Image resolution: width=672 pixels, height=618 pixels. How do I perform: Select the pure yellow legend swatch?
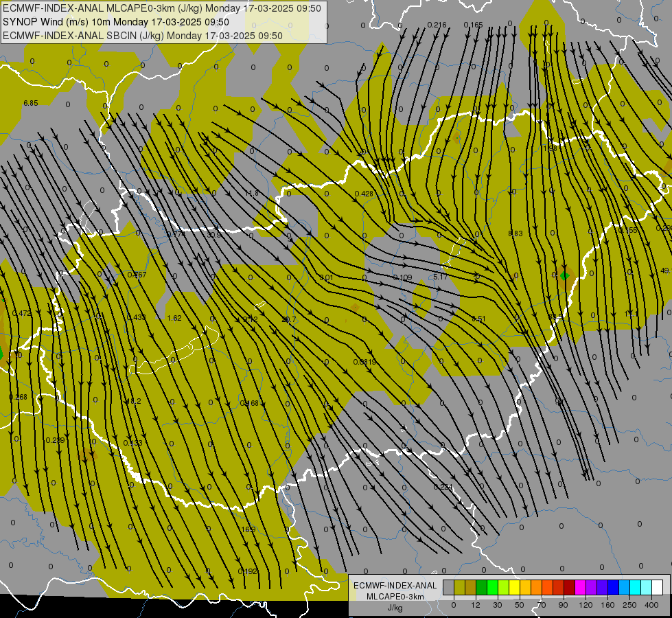click(x=514, y=587)
